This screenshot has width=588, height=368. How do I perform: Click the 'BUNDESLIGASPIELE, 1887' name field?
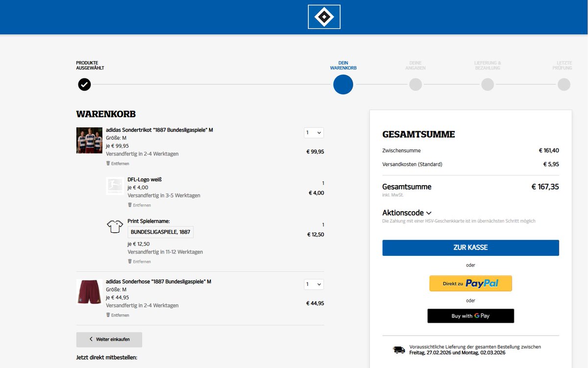tap(160, 232)
